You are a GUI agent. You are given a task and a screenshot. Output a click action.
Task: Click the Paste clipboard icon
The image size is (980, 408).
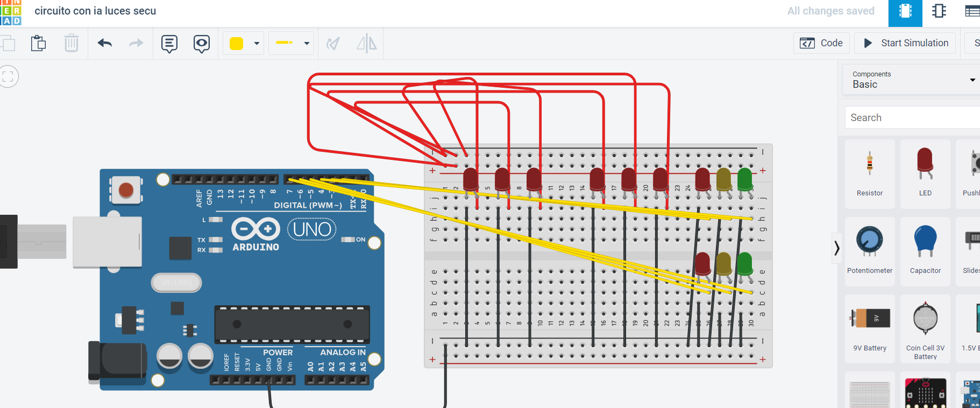click(38, 43)
